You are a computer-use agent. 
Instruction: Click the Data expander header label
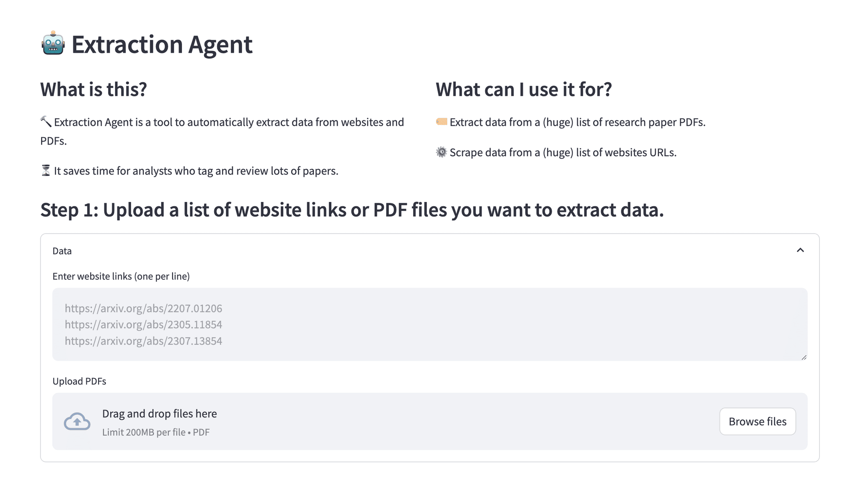pos(62,251)
